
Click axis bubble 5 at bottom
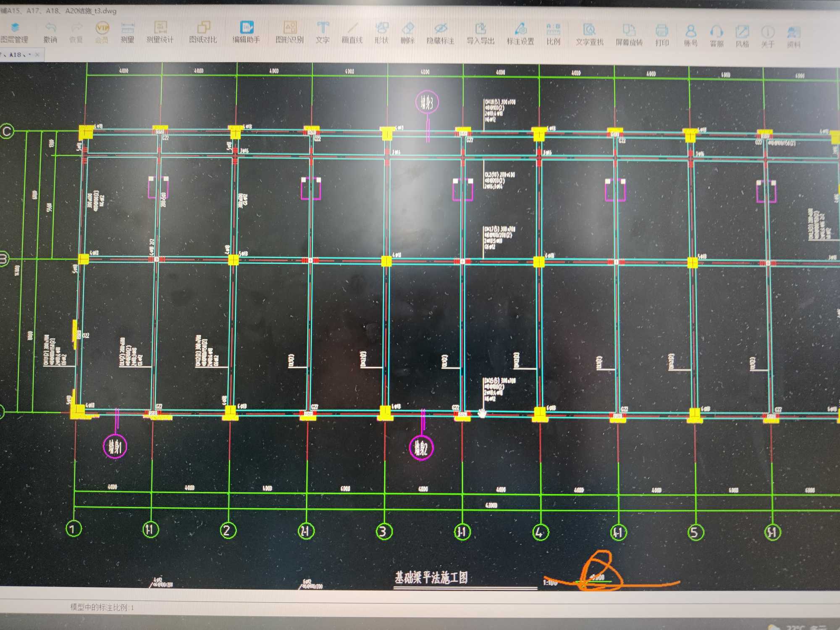point(695,533)
